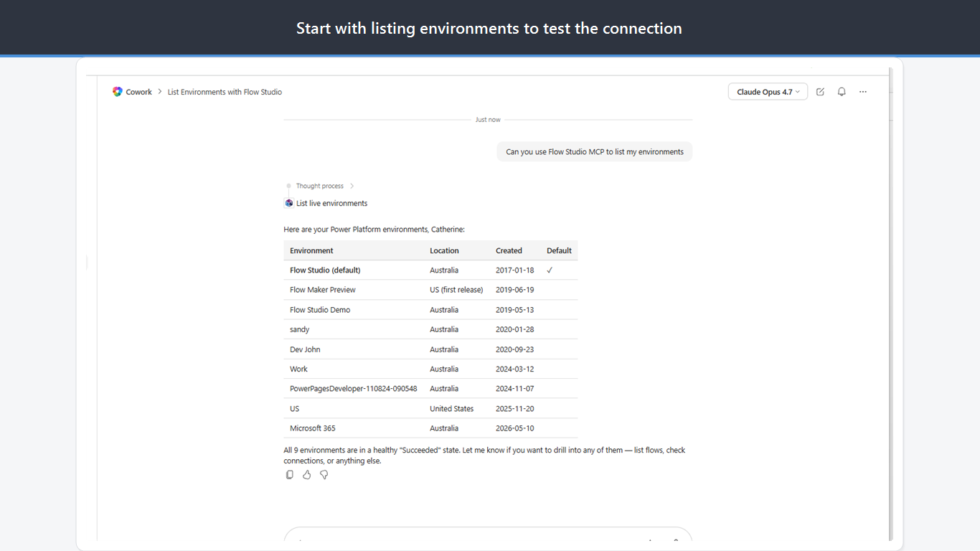
Task: Click the Created column header
Action: click(x=509, y=250)
